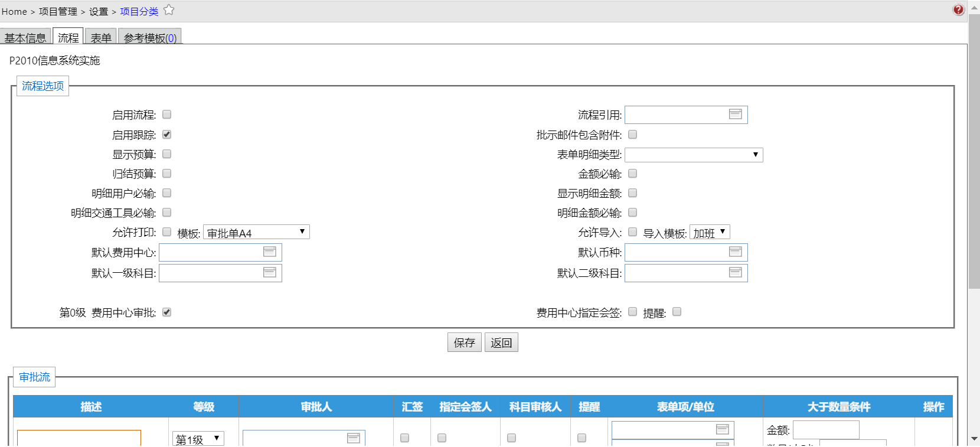Image resolution: width=980 pixels, height=447 pixels.
Task: Check the 明细交通工具必输 option
Action: (167, 213)
